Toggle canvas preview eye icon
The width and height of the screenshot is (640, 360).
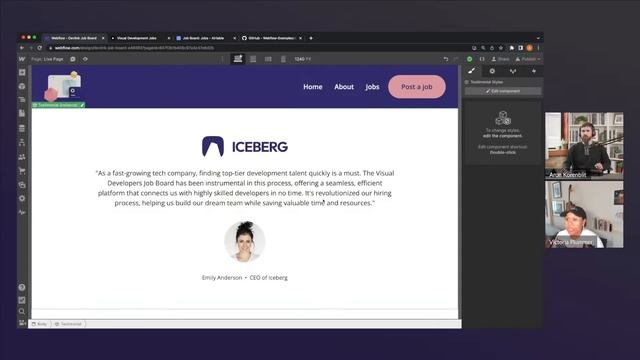[85, 59]
